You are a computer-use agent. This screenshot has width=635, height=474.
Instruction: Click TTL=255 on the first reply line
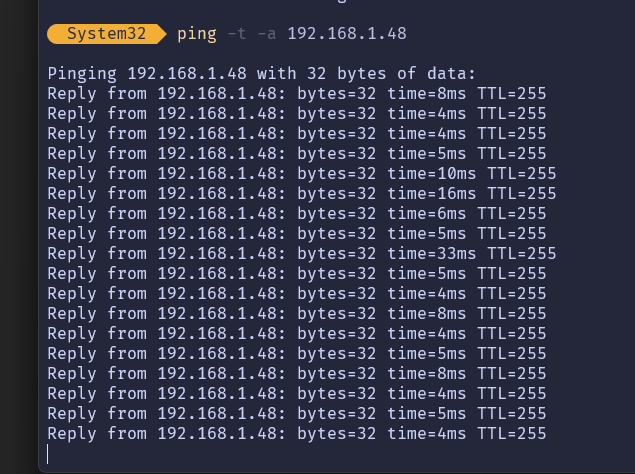click(511, 94)
